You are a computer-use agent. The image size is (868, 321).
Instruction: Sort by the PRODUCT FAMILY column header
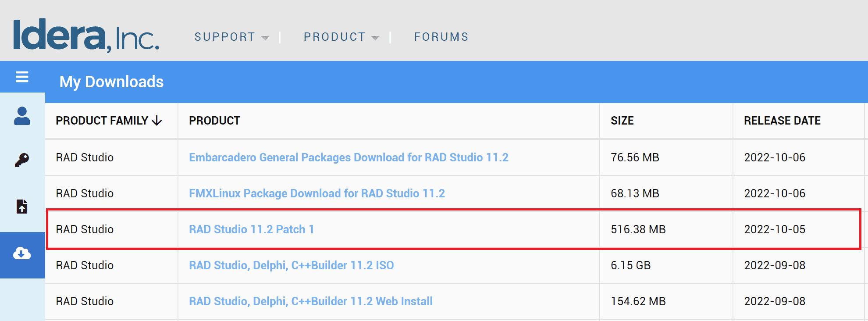[109, 121]
